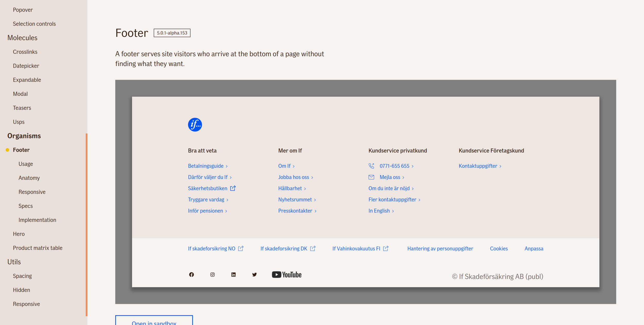This screenshot has height=325, width=644.
Task: Click the If logo in footer
Action: point(195,125)
